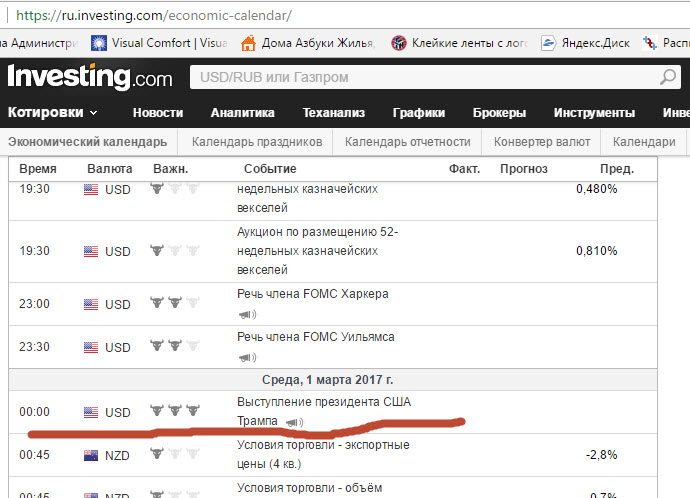Click speaker icon under Харкера speech

click(x=247, y=314)
